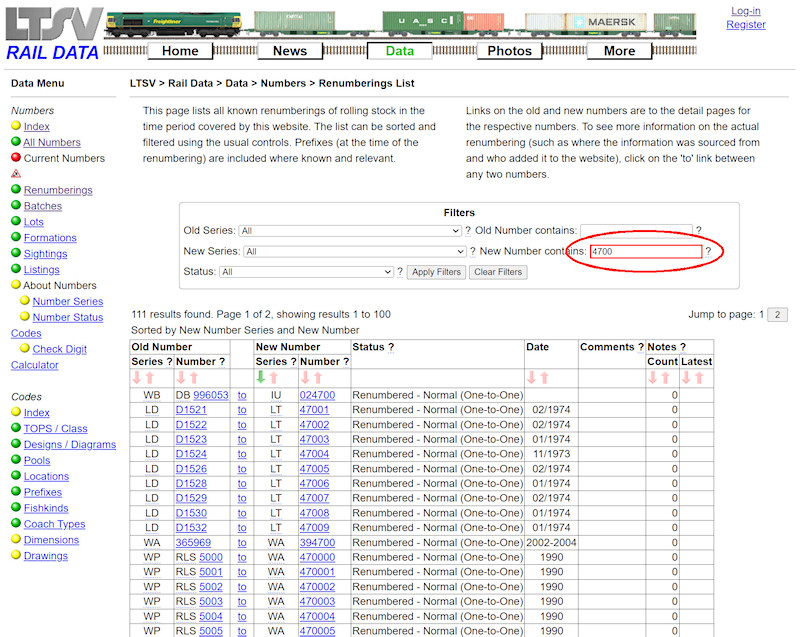Go to the Photos navigation tab
The width and height of the screenshot is (800, 637).
(509, 51)
